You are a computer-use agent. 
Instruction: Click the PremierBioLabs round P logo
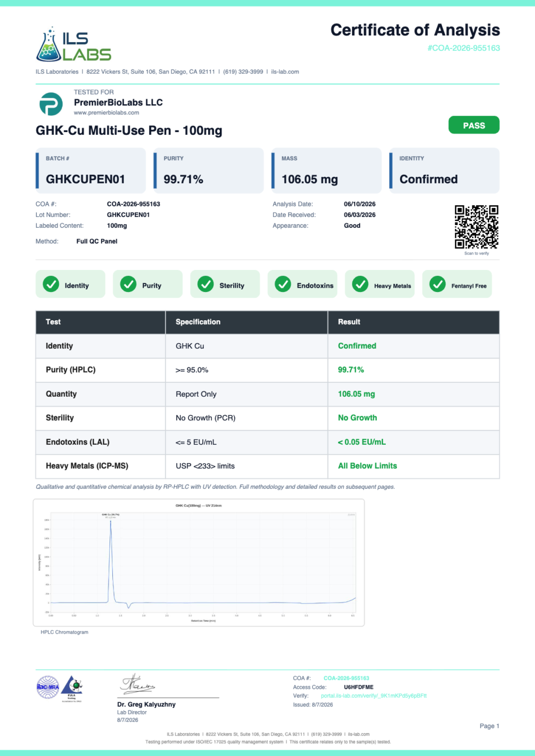(51, 104)
